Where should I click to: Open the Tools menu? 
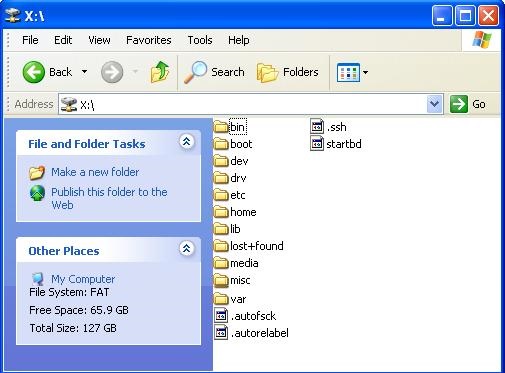pos(200,40)
